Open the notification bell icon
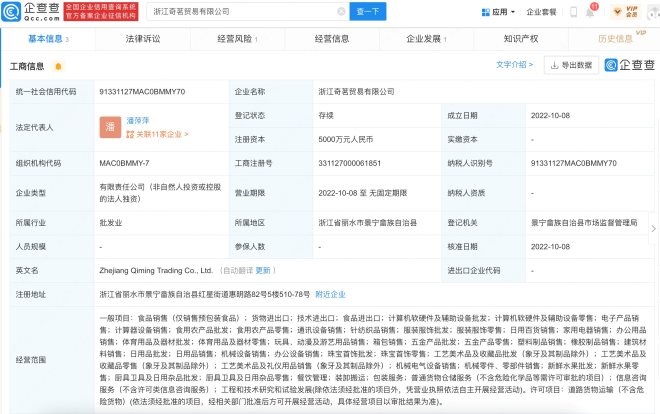 tap(592, 12)
